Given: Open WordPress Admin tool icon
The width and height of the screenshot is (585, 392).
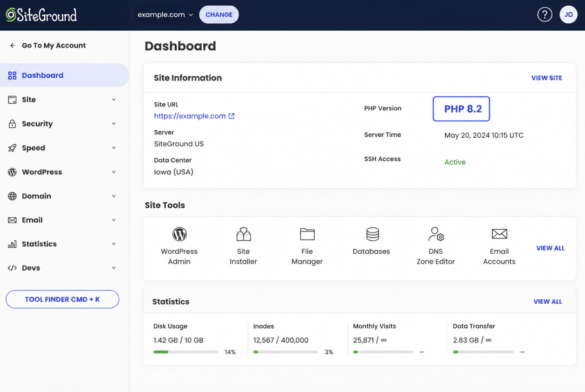Looking at the screenshot, I should coord(179,234).
